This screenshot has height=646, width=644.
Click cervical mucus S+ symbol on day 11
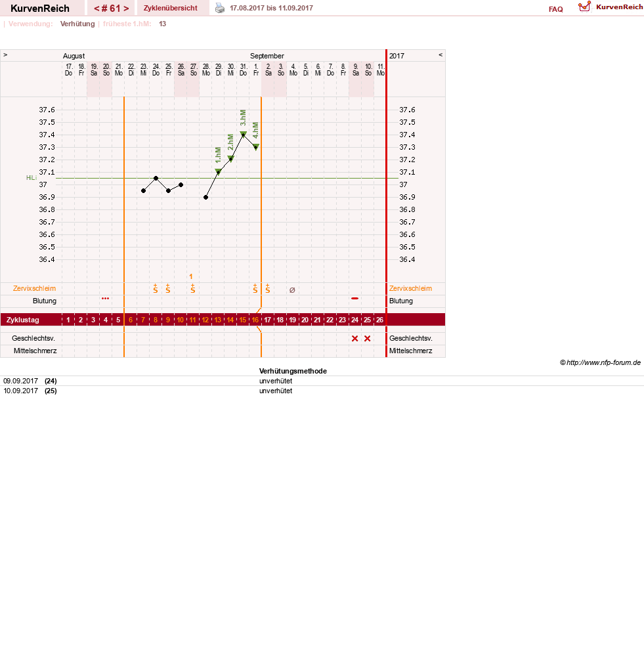[193, 288]
